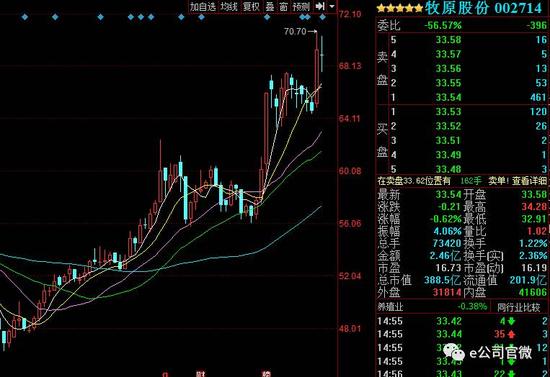Click the first blue diamond marker above the chart
The width and height of the screenshot is (550, 377).
tap(25, 16)
